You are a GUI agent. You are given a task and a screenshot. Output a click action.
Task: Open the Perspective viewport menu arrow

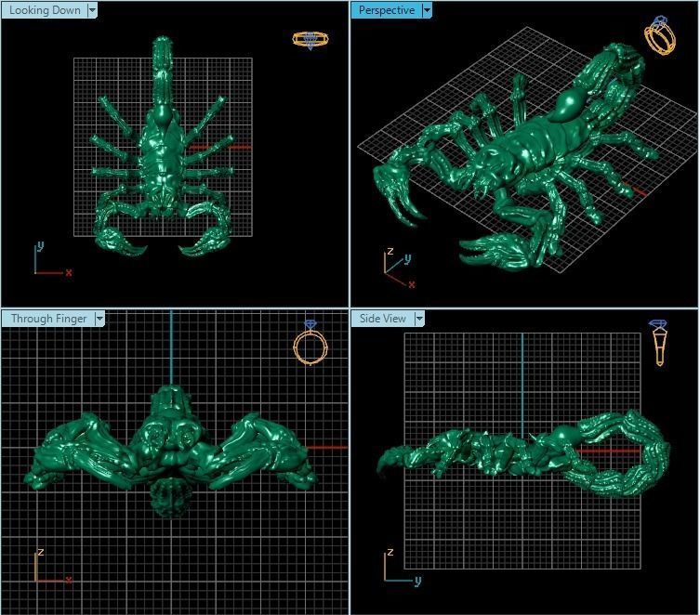click(427, 10)
